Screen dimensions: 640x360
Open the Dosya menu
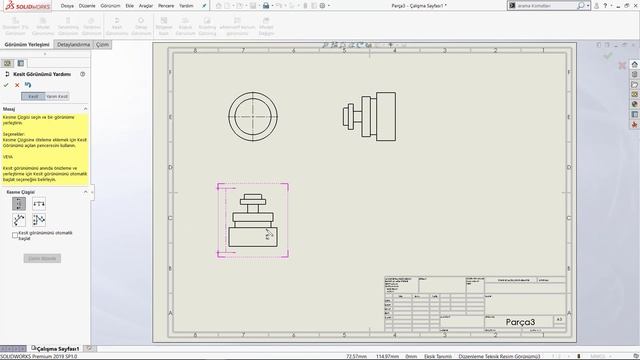67,6
